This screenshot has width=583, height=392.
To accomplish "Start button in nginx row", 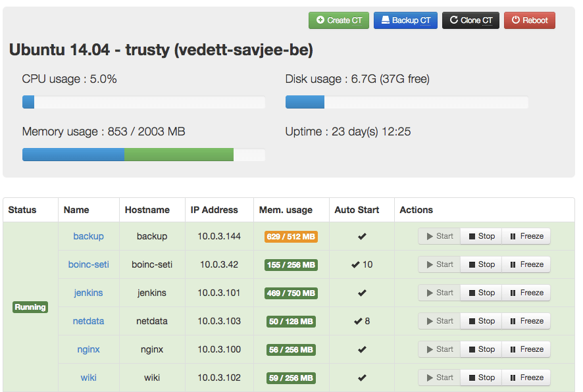I will 440,349.
